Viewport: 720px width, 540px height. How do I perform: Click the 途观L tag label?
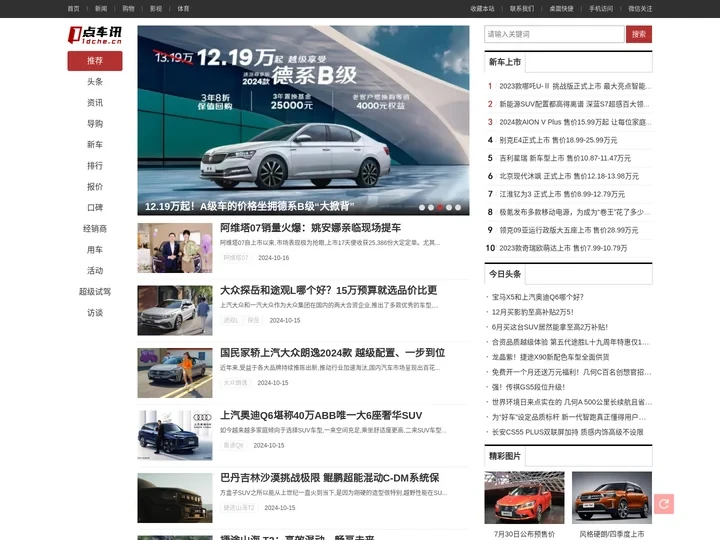231,320
